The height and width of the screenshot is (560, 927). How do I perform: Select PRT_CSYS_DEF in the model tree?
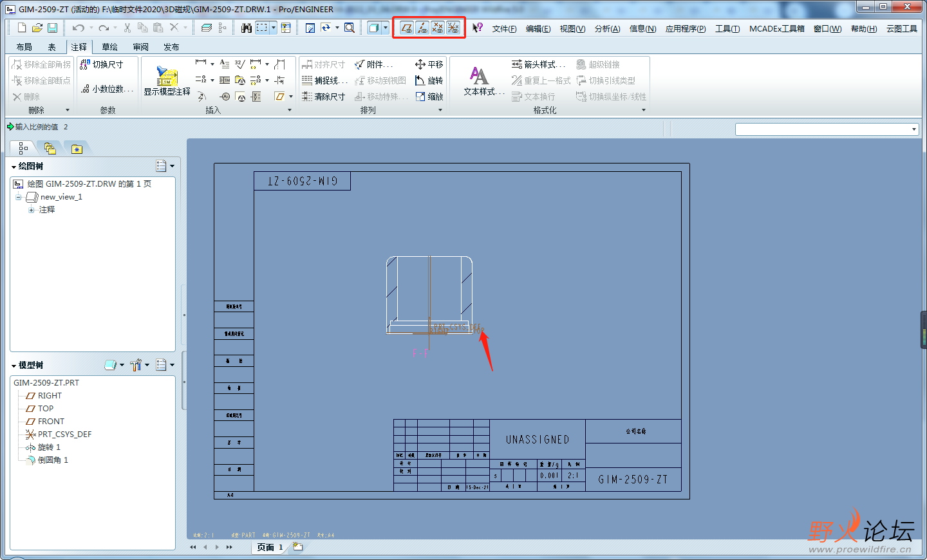point(64,434)
